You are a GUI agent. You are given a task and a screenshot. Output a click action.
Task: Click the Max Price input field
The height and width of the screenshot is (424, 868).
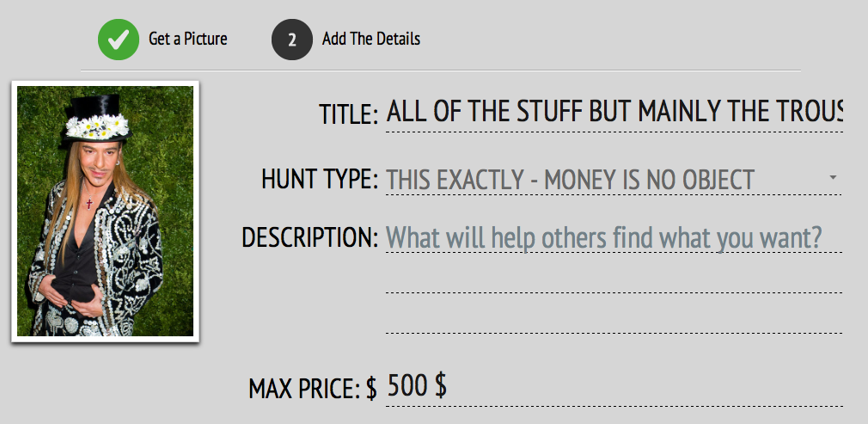[x=614, y=387]
